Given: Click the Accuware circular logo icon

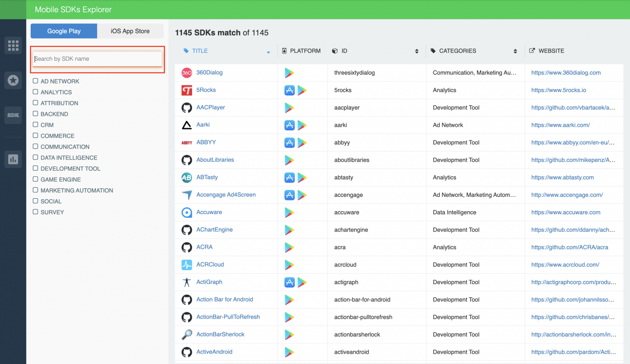Looking at the screenshot, I should [x=186, y=212].
